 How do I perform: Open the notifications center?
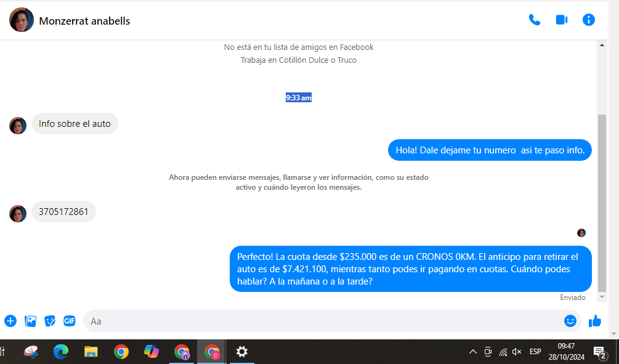(x=599, y=352)
